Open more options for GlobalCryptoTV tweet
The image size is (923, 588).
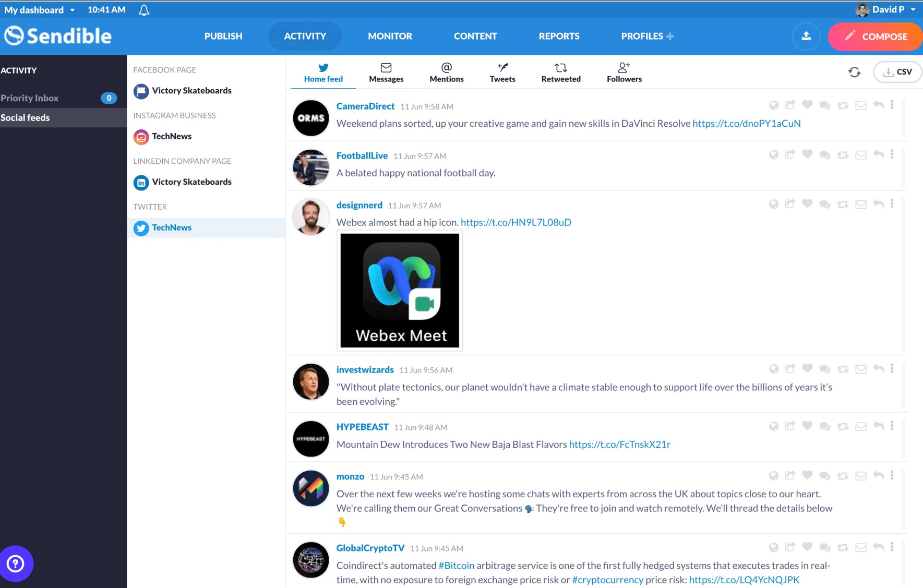892,547
